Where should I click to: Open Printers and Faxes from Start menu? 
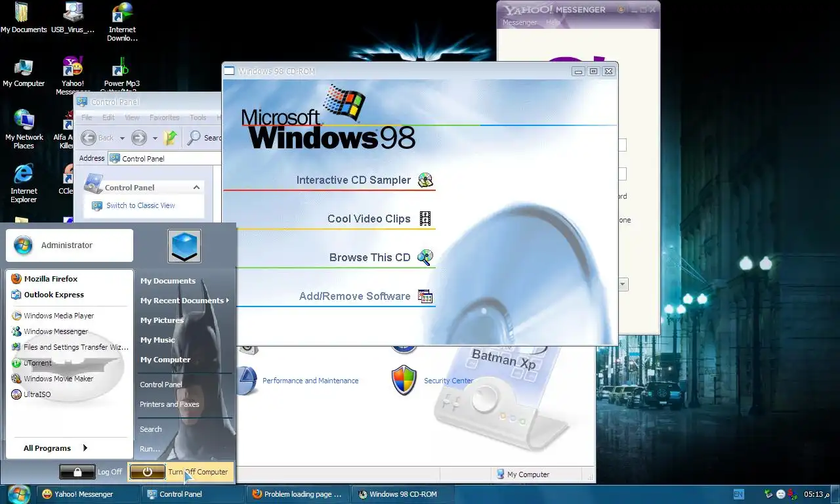pyautogui.click(x=169, y=404)
